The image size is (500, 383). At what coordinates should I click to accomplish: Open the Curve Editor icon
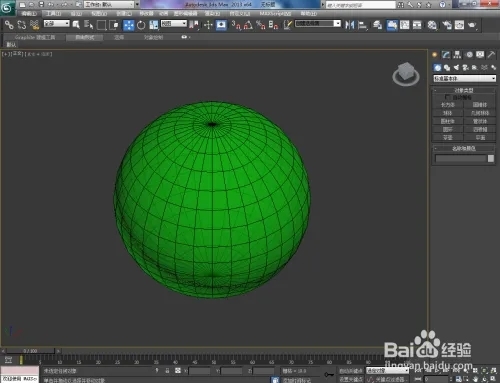[404, 25]
